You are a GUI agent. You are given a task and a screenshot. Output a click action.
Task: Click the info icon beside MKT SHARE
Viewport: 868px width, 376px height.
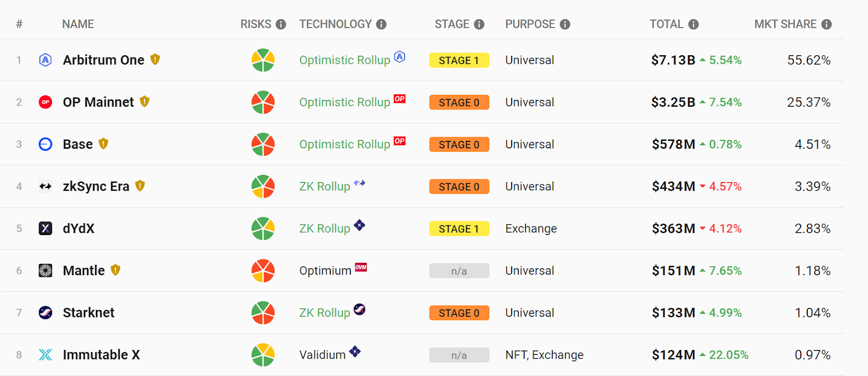pyautogui.click(x=826, y=24)
